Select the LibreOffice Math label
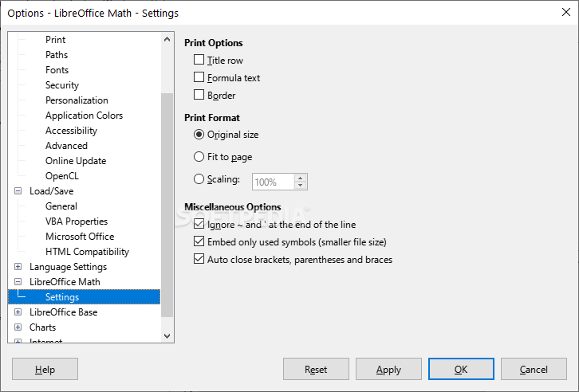The image size is (579, 392). [65, 282]
